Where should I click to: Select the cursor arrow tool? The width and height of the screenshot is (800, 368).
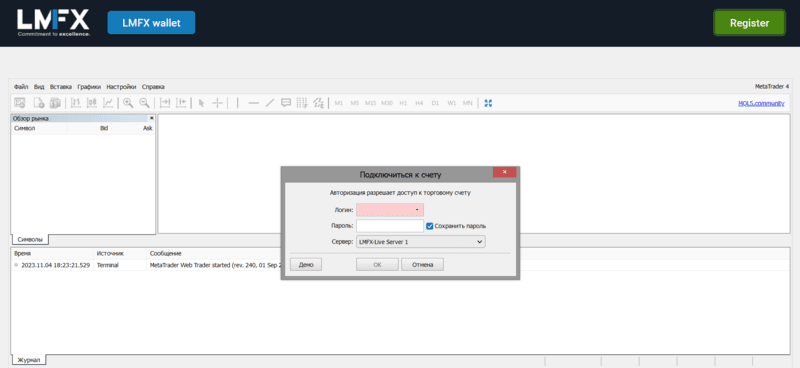[x=201, y=103]
